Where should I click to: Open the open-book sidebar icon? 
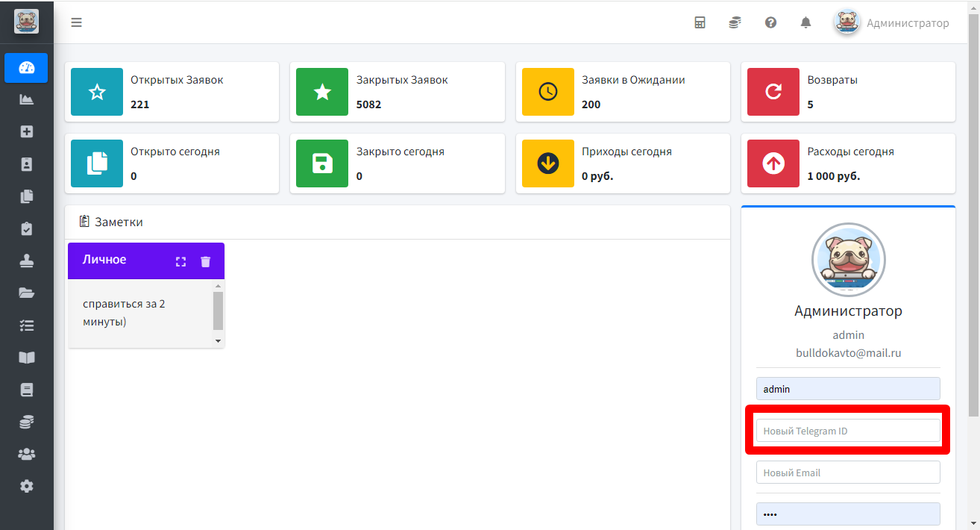coord(27,358)
